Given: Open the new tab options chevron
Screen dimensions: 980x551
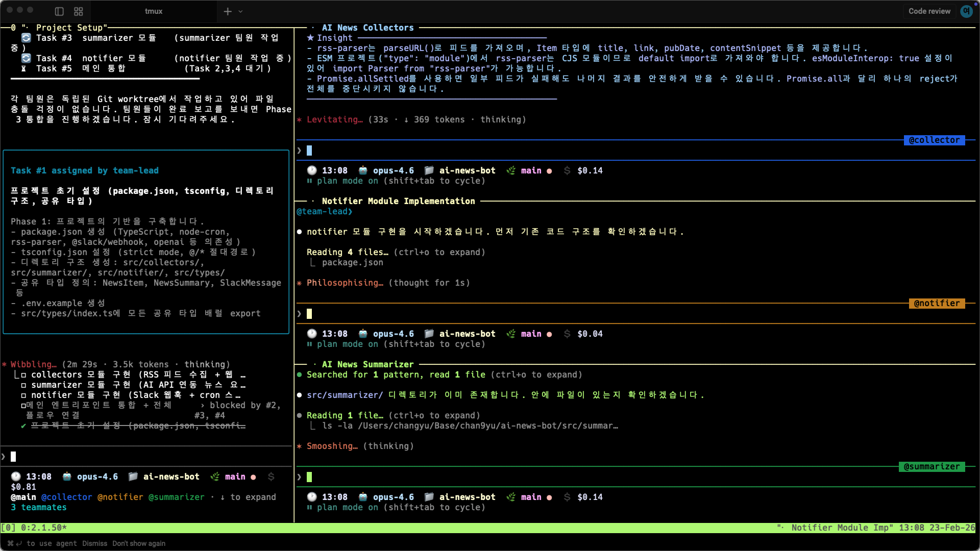Looking at the screenshot, I should (241, 11).
